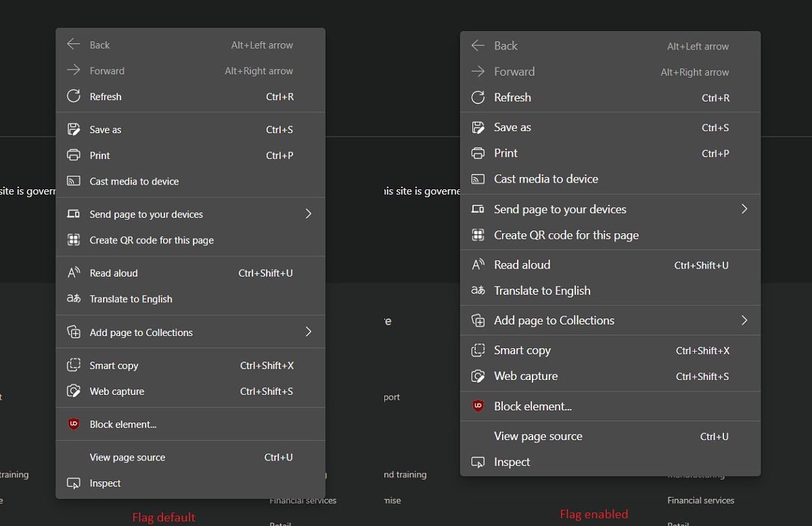Select the Create QR code icon
The height and width of the screenshot is (526, 812).
pyautogui.click(x=74, y=240)
